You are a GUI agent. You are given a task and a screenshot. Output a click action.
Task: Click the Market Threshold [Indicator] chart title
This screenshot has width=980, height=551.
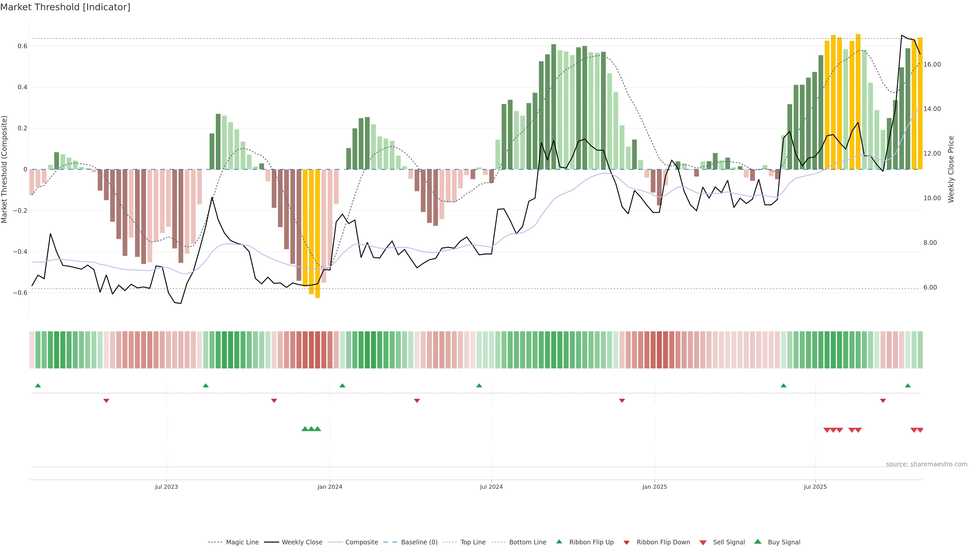click(x=65, y=7)
